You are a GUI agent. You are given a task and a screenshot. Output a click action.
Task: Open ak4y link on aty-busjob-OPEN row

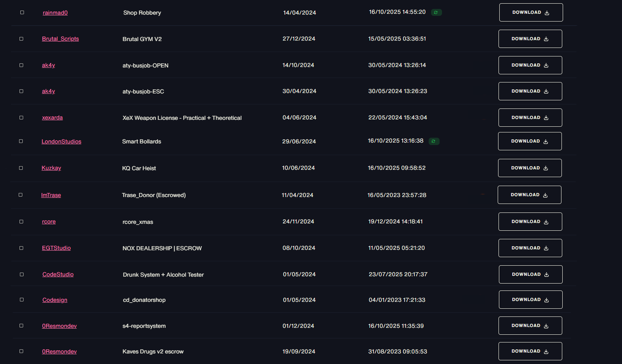point(48,65)
